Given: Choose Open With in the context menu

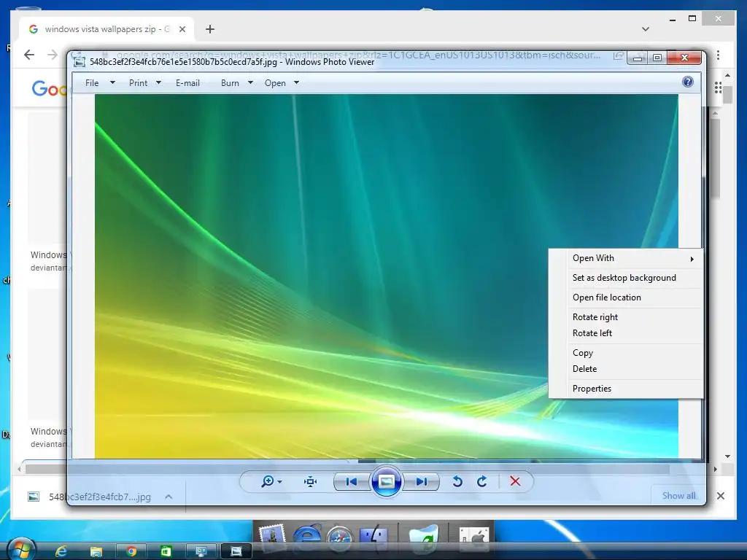Looking at the screenshot, I should click(x=625, y=258).
